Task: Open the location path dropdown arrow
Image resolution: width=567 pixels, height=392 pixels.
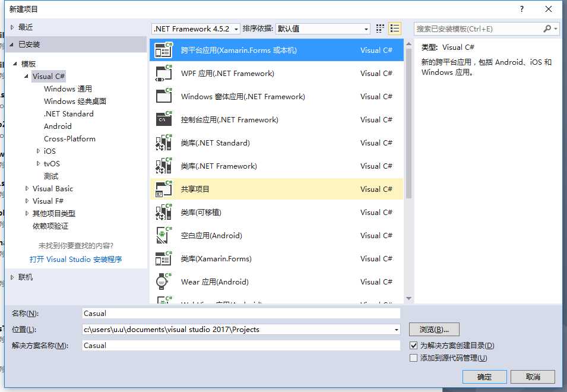Action: (397, 330)
